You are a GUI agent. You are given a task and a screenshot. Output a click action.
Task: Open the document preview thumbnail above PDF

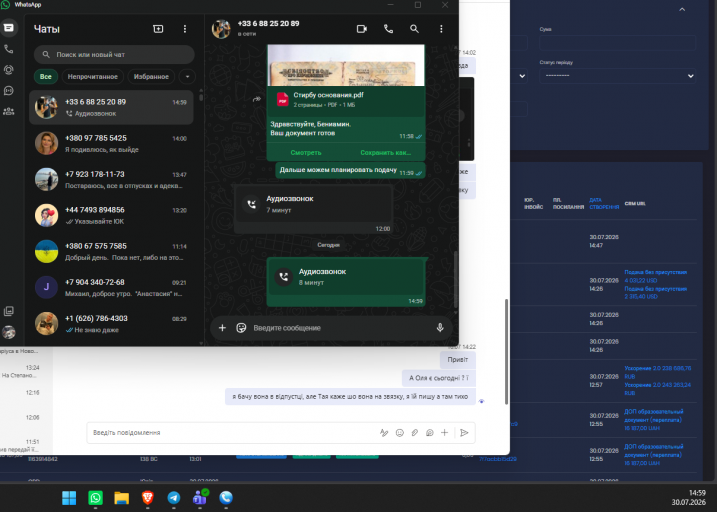pyautogui.click(x=346, y=65)
